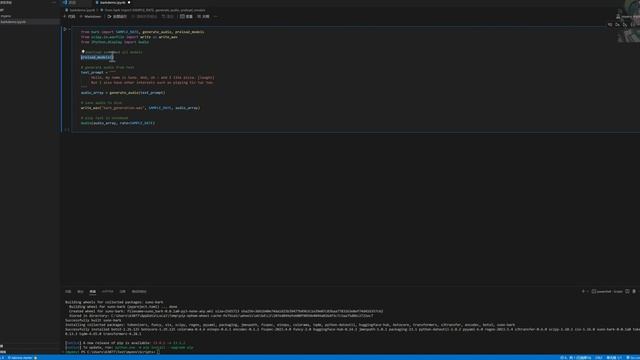Open more actions menu in notebook toolbar
The width and height of the screenshot is (640, 360).
click(x=216, y=17)
